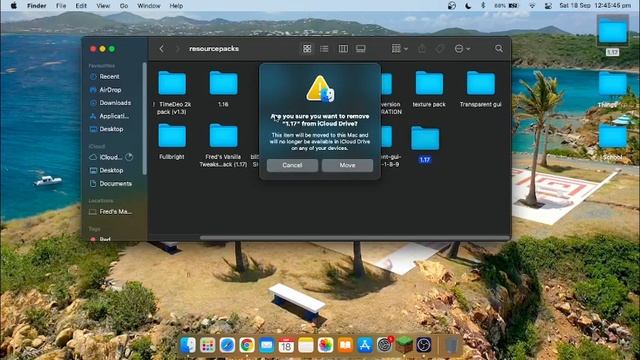
Task: Click the date and time clock
Action: [x=595, y=6]
